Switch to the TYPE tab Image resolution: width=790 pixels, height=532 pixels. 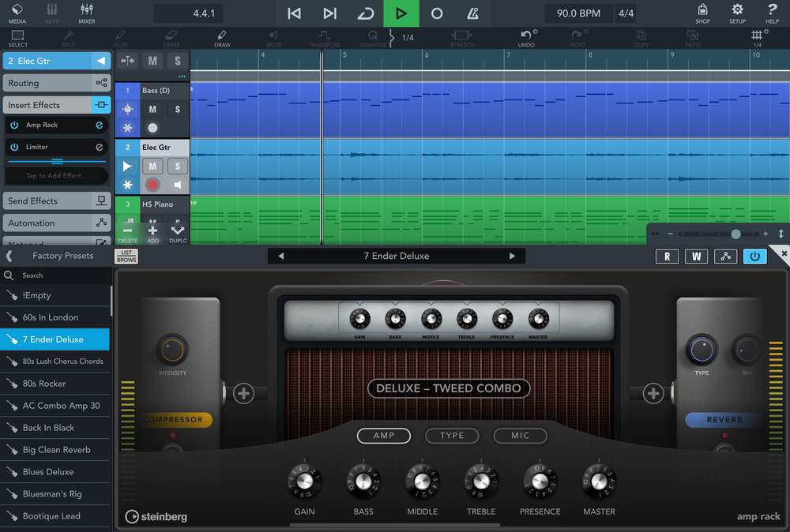click(x=452, y=435)
